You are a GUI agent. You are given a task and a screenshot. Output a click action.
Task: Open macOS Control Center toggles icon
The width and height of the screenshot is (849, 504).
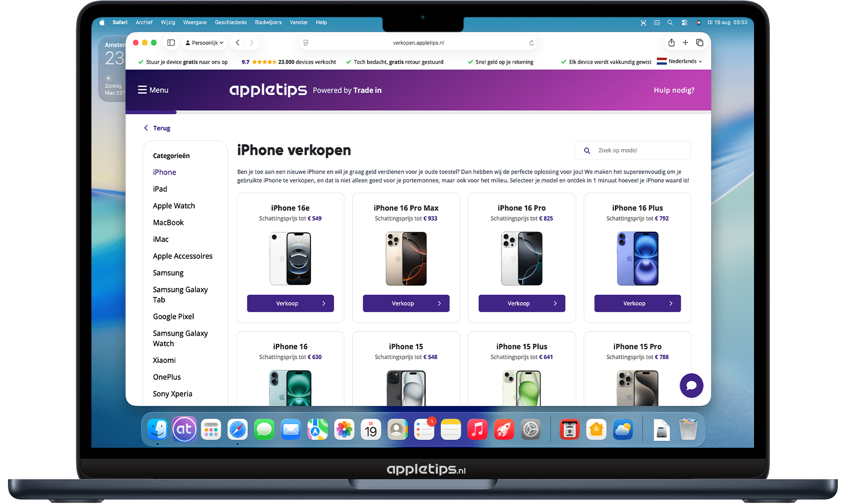point(685,22)
